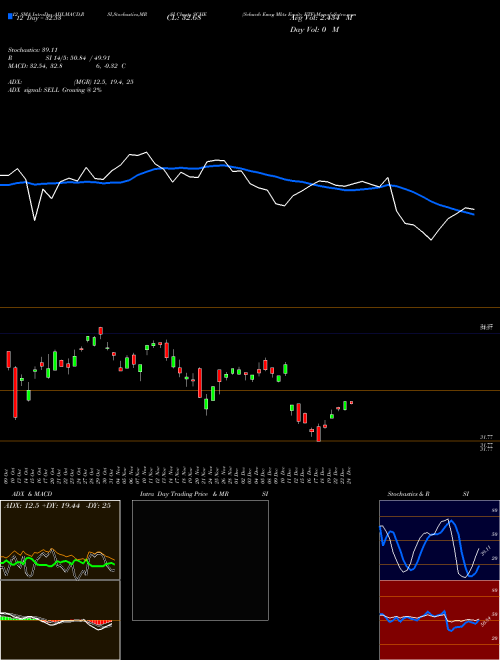Open the MACD histogram chart thumbnail

tap(60, 620)
